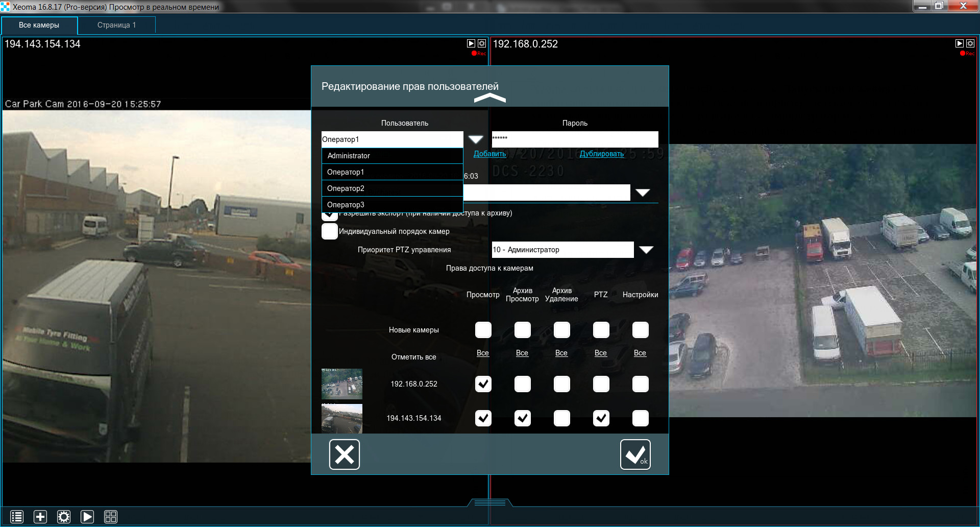Open the main menu list icon
Image resolution: width=980 pixels, height=527 pixels.
(x=17, y=517)
